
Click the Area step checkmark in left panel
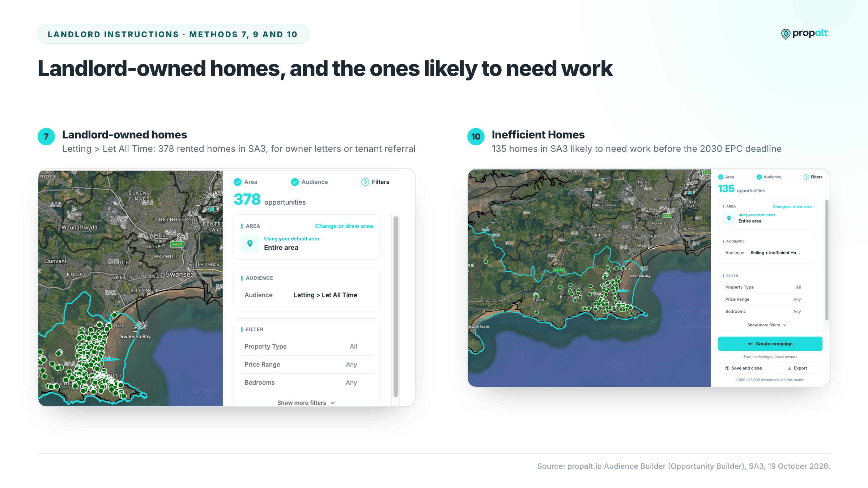(238, 182)
